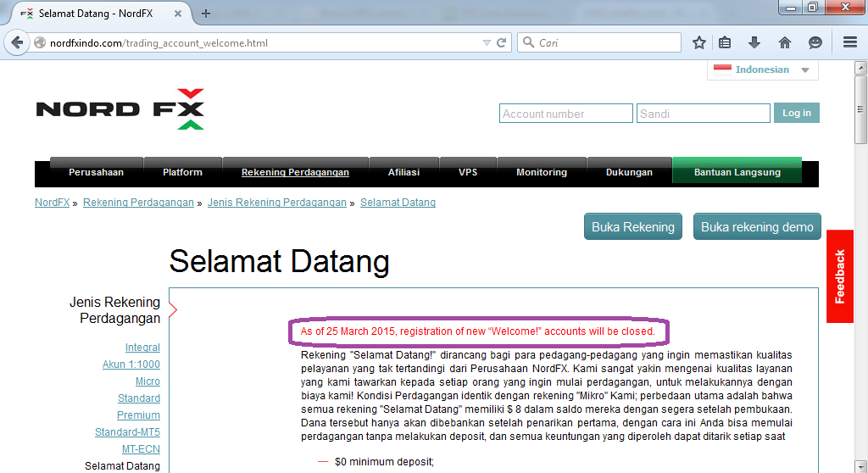Open the Rekening Perdagangan menu item

click(x=295, y=172)
